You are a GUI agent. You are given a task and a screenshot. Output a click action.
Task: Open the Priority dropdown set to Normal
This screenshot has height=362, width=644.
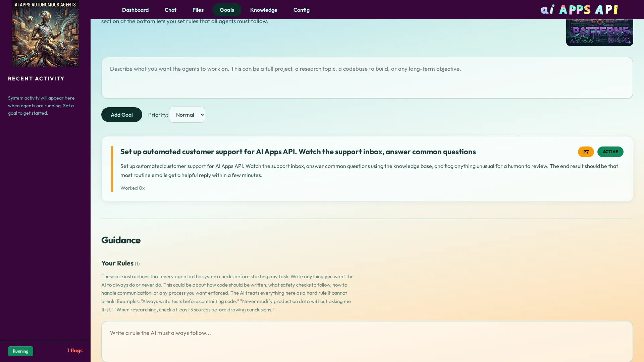tap(187, 115)
